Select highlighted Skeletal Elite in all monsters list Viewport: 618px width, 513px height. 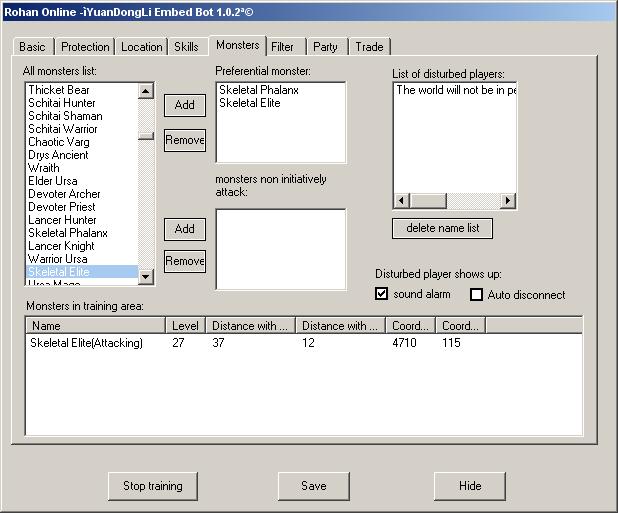coord(82,272)
